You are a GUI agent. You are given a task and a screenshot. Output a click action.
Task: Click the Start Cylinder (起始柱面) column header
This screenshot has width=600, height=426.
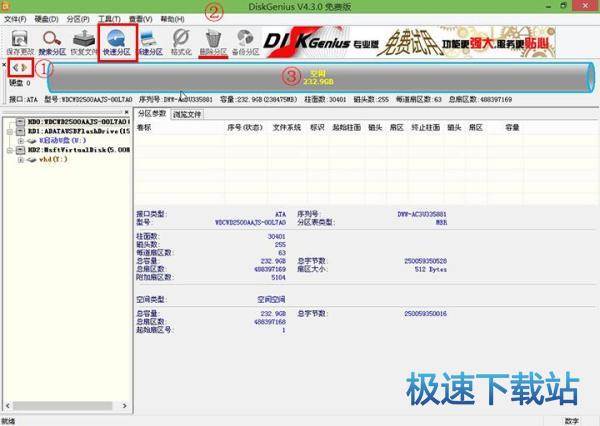(x=347, y=127)
